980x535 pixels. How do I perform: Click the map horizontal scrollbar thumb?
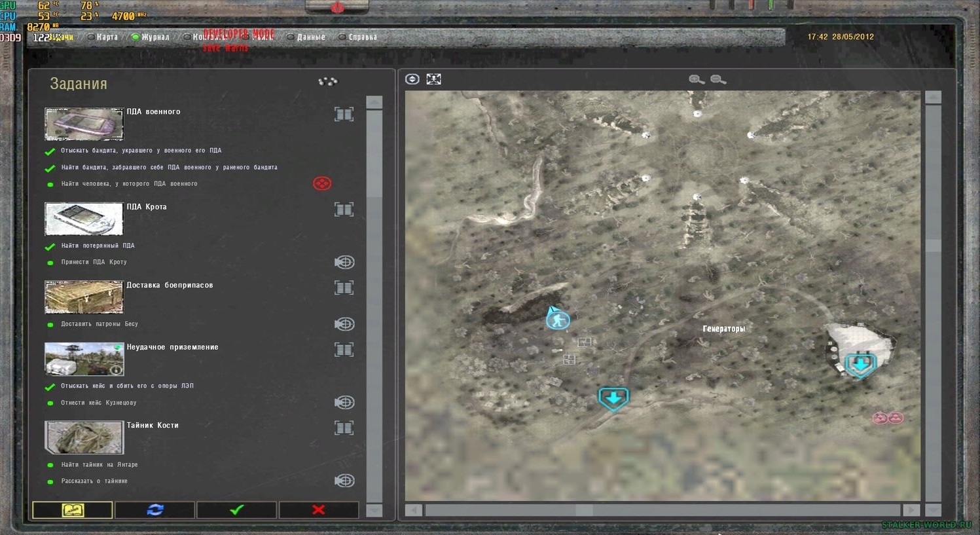click(585, 509)
